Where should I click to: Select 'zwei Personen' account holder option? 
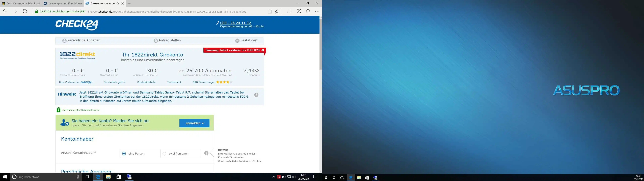coord(180,154)
